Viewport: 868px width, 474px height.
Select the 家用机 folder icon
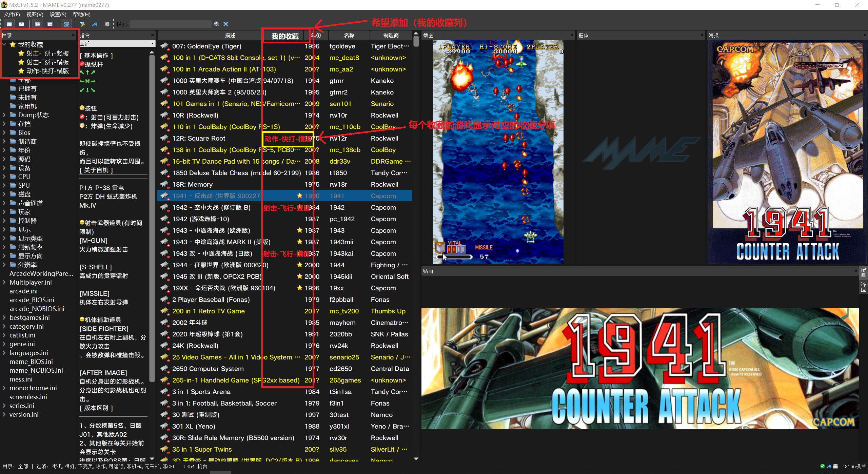(x=13, y=106)
